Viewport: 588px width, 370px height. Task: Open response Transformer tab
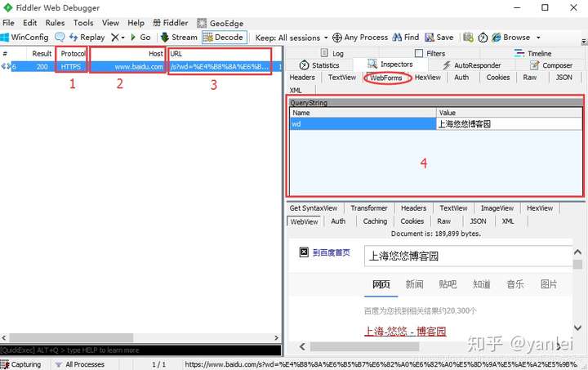[369, 208]
